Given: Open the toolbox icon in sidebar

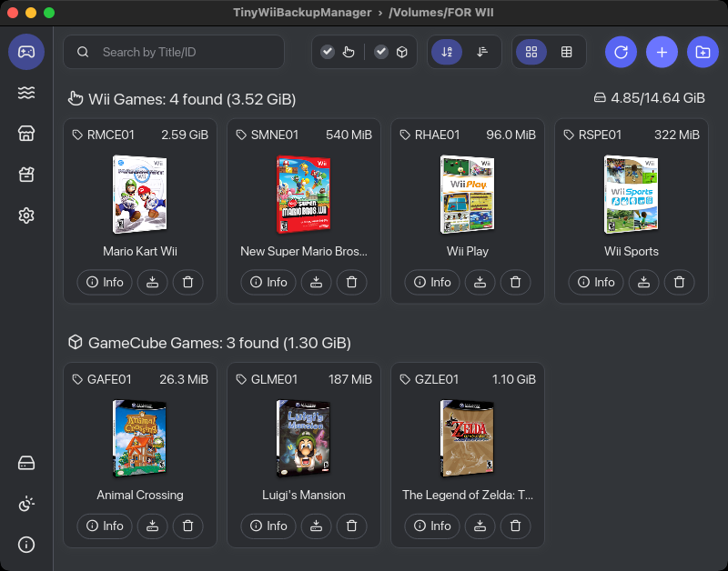Looking at the screenshot, I should [26, 175].
